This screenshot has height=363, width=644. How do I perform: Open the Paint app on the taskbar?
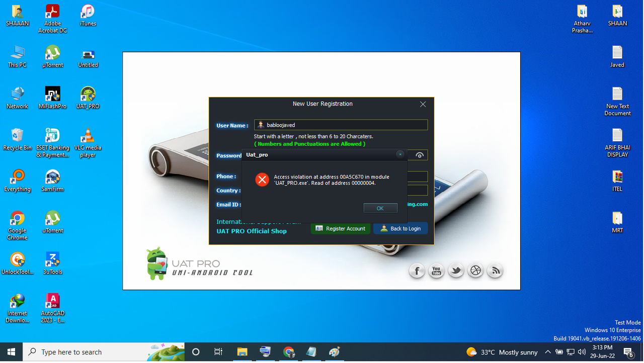click(x=335, y=352)
